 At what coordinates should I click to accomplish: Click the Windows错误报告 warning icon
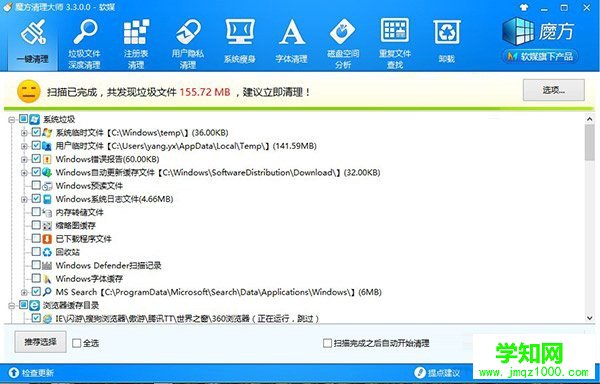pos(47,159)
